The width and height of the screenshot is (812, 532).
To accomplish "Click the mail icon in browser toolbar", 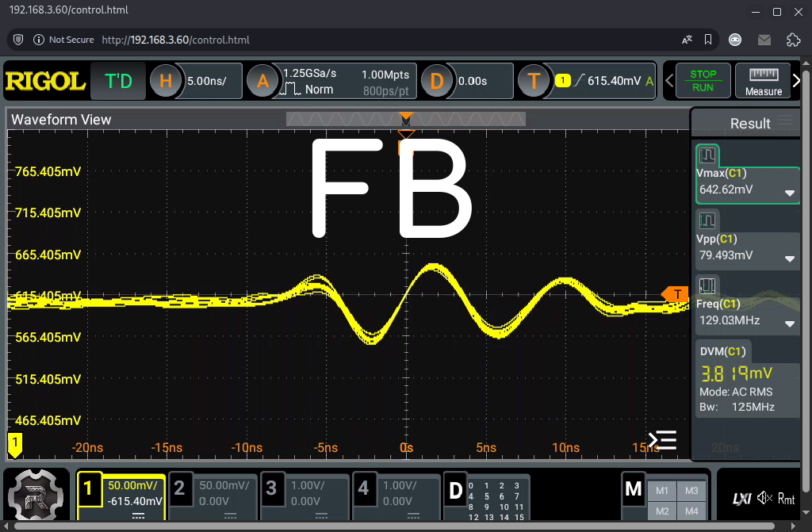I will click(764, 40).
